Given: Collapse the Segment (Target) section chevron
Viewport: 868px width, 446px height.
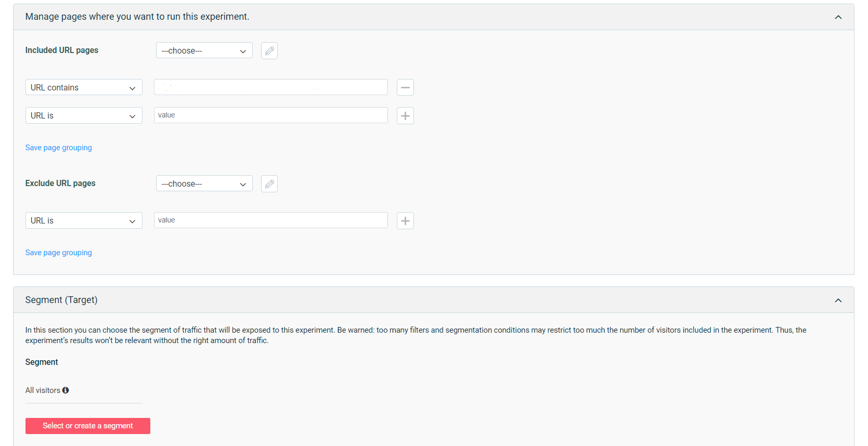Looking at the screenshot, I should click(838, 300).
